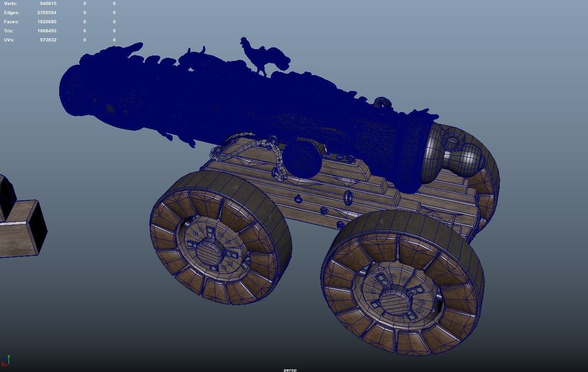Click the face count value 1820680
Screen dimensions: 588x372
click(x=47, y=22)
